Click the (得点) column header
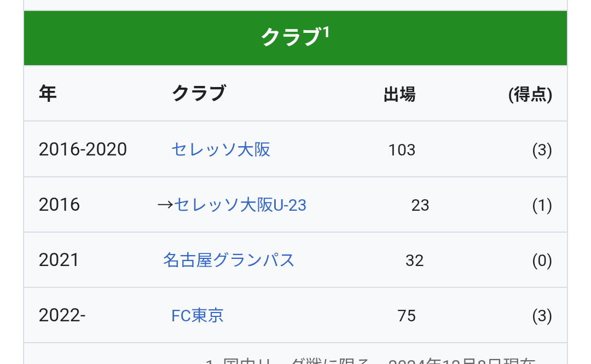Screen dimensions: 591x364 (530, 94)
